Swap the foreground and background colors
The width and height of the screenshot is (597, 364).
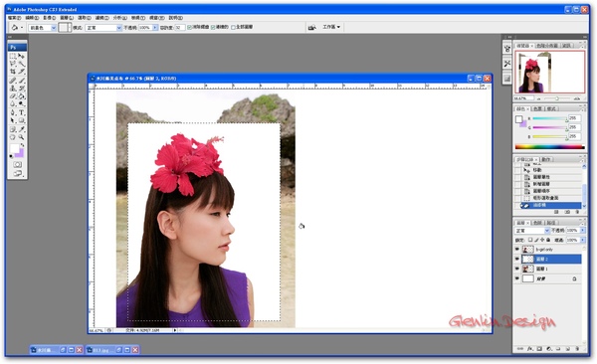point(22,145)
